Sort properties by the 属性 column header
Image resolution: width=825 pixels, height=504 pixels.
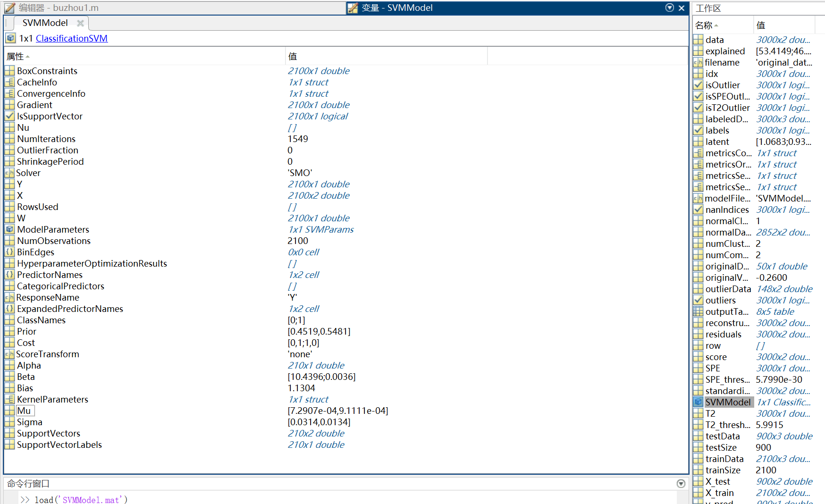pos(15,57)
